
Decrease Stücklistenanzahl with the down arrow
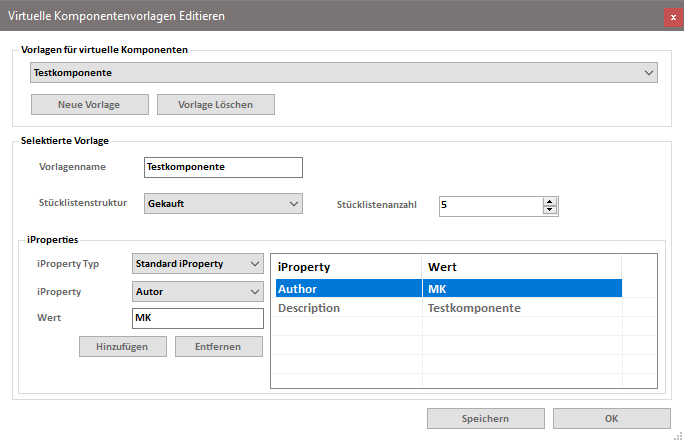tap(549, 210)
